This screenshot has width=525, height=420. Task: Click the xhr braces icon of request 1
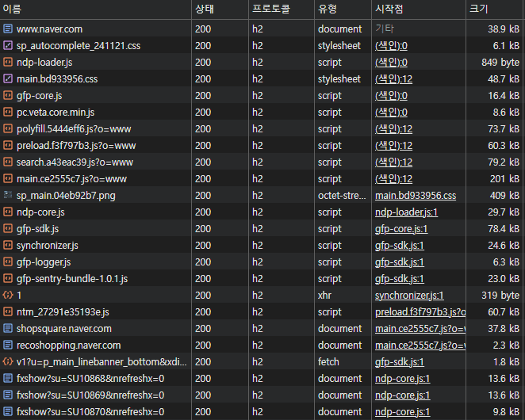point(8,295)
